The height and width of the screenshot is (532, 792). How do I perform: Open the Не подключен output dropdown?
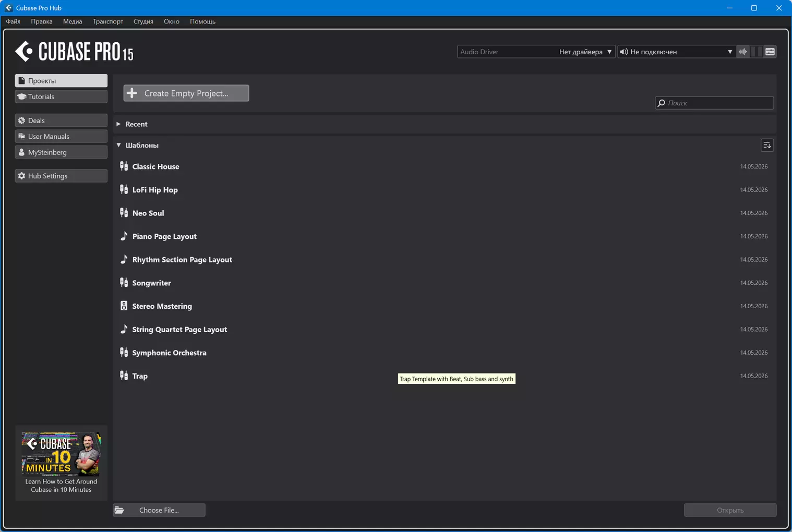[x=676, y=52]
